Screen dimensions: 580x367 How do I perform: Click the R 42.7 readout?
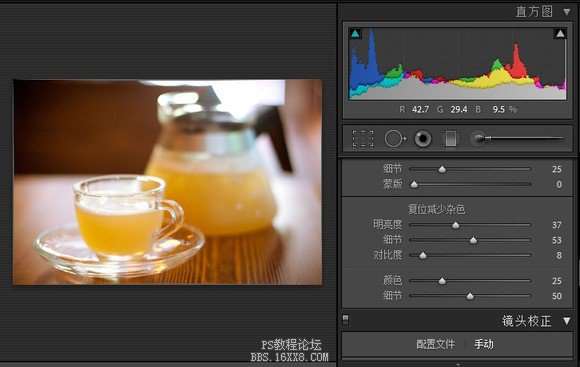pos(414,110)
